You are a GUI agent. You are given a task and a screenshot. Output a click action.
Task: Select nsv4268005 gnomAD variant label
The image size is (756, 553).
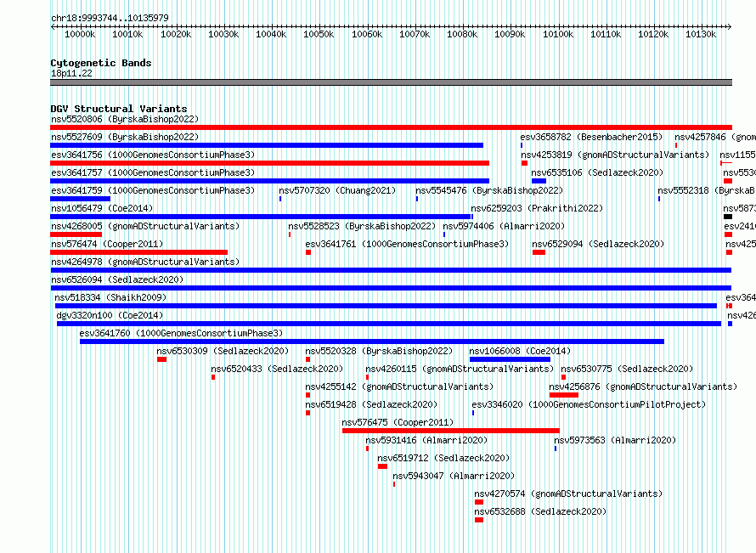pyautogui.click(x=145, y=226)
